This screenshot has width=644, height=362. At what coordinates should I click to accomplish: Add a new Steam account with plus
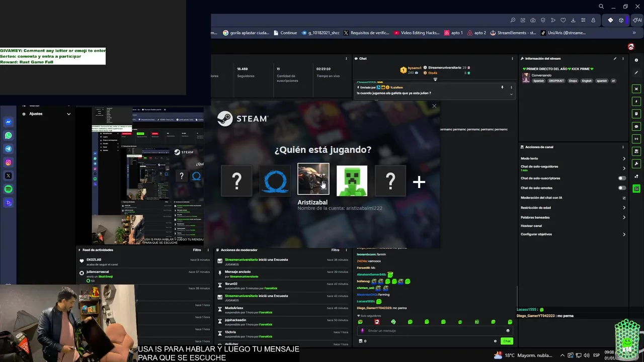click(419, 182)
